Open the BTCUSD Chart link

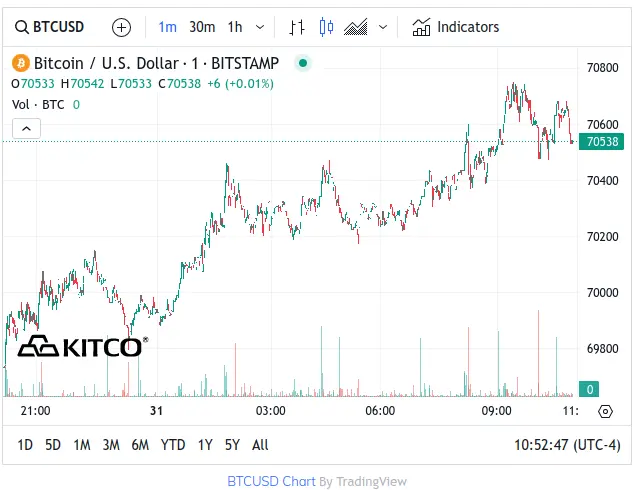click(x=271, y=481)
